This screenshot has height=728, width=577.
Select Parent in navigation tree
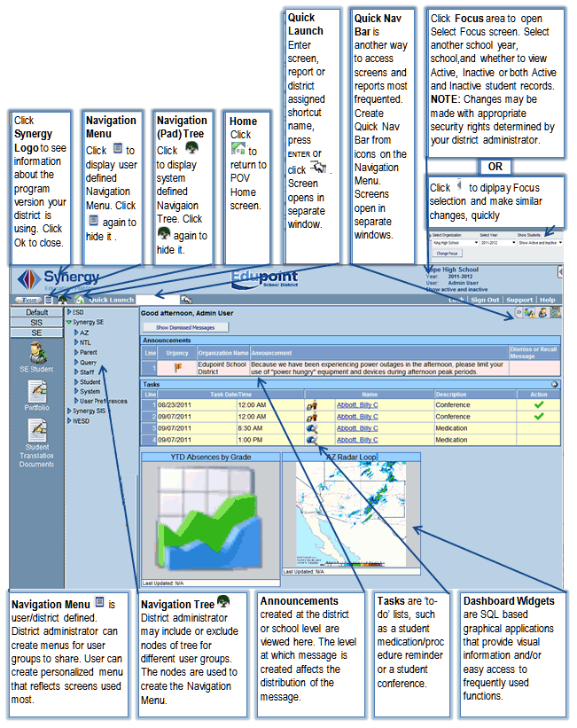pos(89,352)
